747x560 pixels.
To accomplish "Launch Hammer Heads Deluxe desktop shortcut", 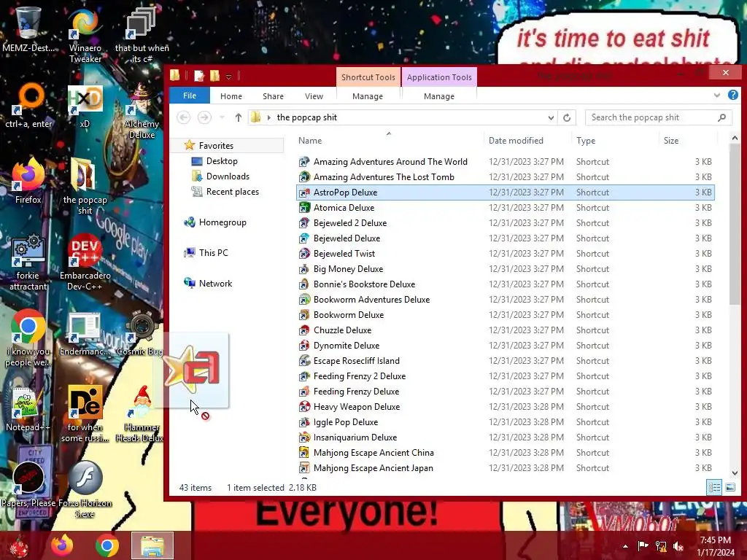I will point(140,413).
